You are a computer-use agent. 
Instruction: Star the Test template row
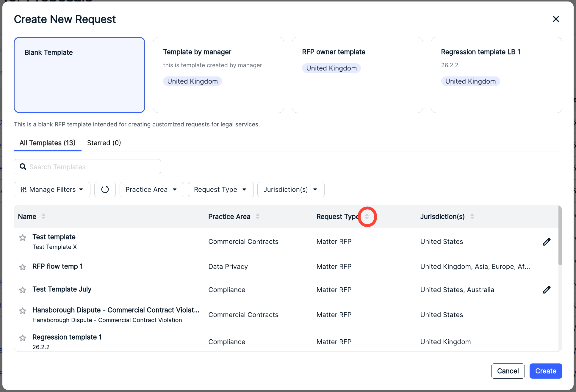click(23, 237)
